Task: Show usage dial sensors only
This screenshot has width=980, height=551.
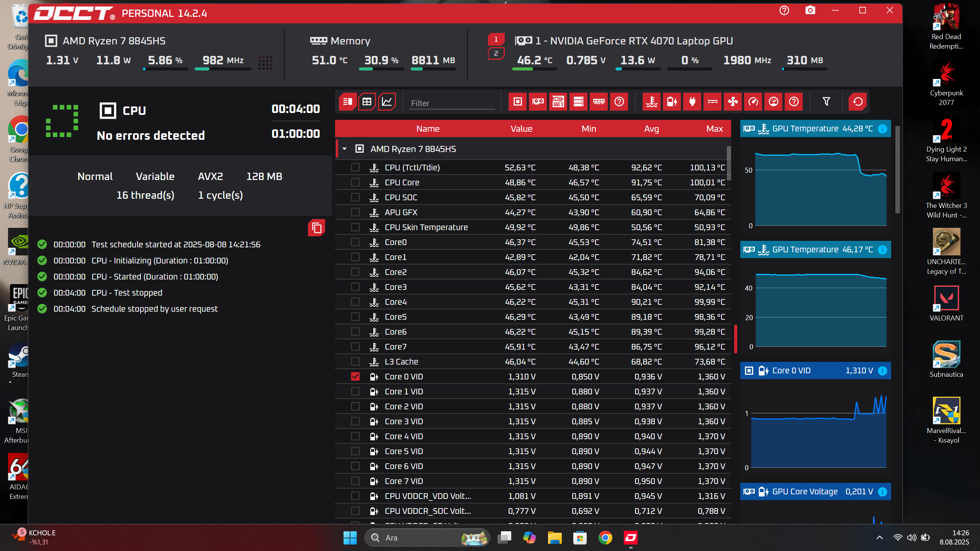Action: pos(773,102)
